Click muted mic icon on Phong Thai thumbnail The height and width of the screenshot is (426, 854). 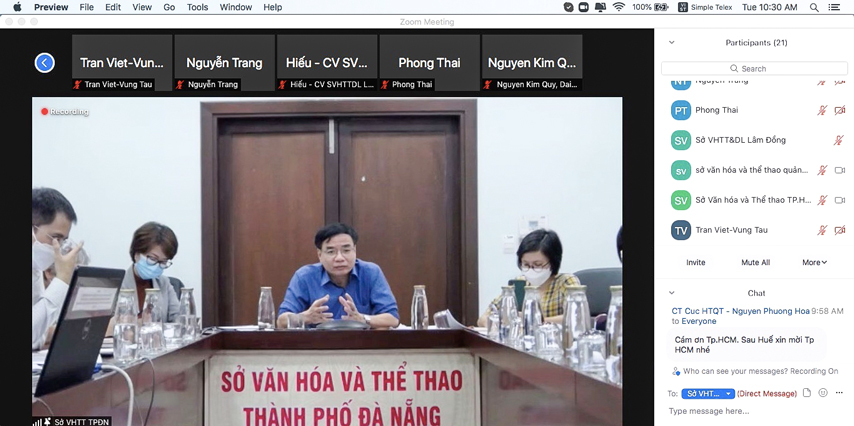[x=385, y=84]
